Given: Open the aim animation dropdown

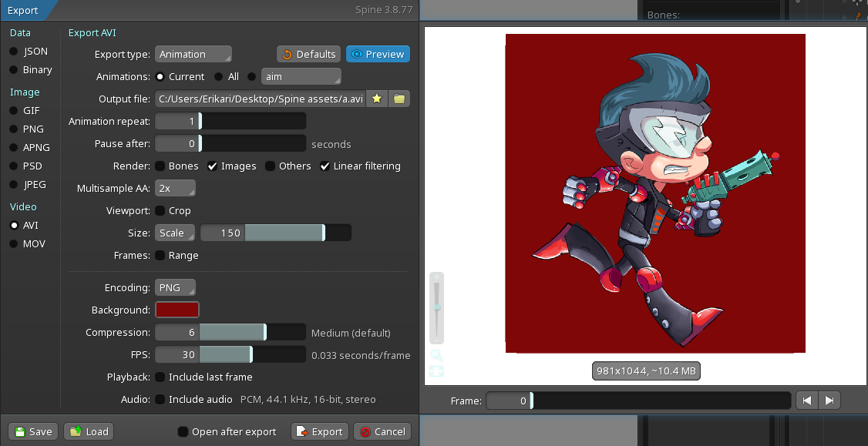Looking at the screenshot, I should click(301, 77).
